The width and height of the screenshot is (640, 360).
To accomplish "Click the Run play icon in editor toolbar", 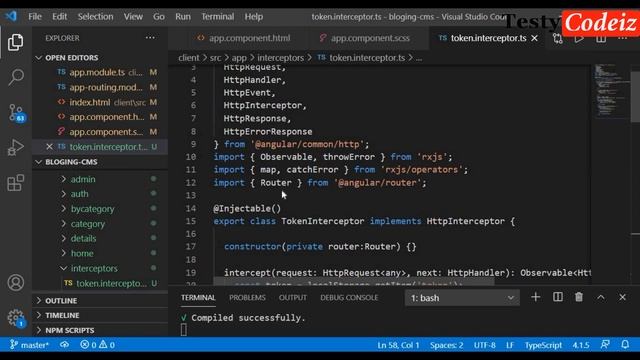I will [x=579, y=39].
